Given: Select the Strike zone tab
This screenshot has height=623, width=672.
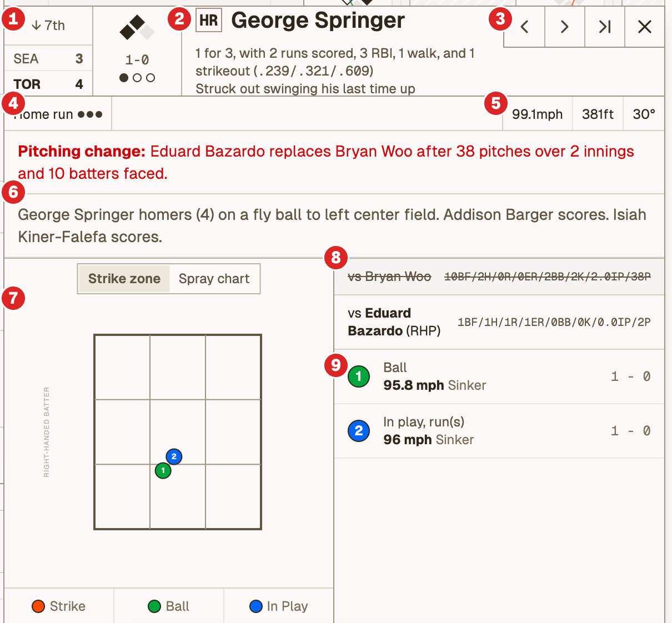Looking at the screenshot, I should [x=123, y=278].
